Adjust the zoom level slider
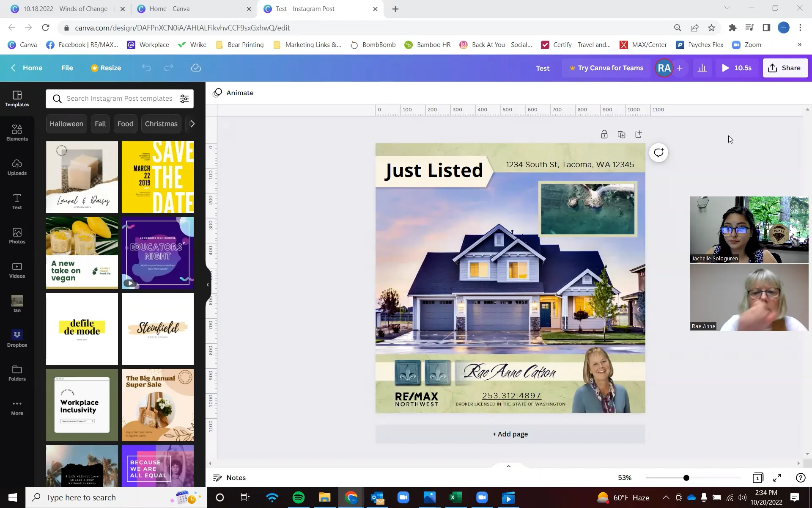 (x=686, y=478)
